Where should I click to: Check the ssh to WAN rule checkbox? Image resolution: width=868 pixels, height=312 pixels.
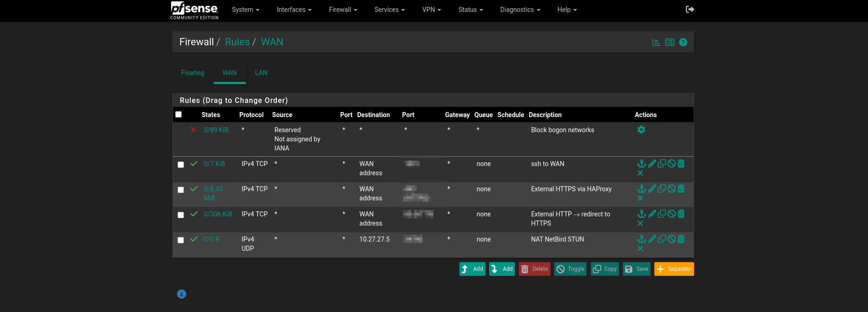point(181,165)
